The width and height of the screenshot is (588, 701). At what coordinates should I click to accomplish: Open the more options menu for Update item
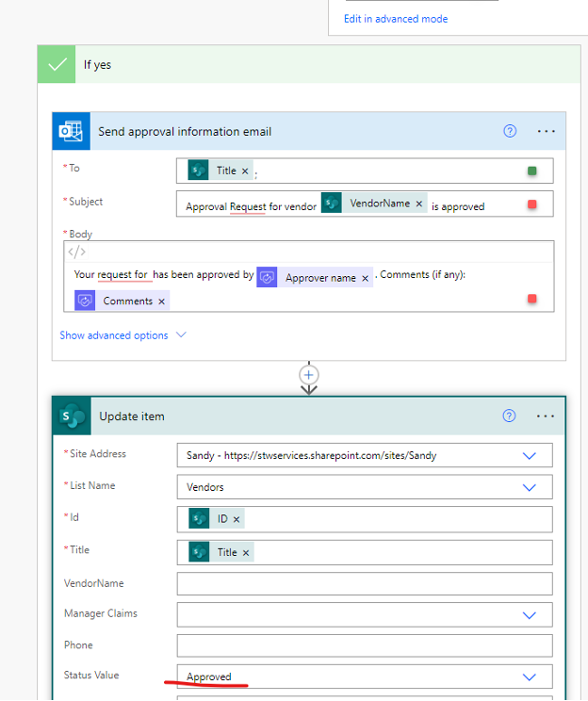(x=545, y=416)
